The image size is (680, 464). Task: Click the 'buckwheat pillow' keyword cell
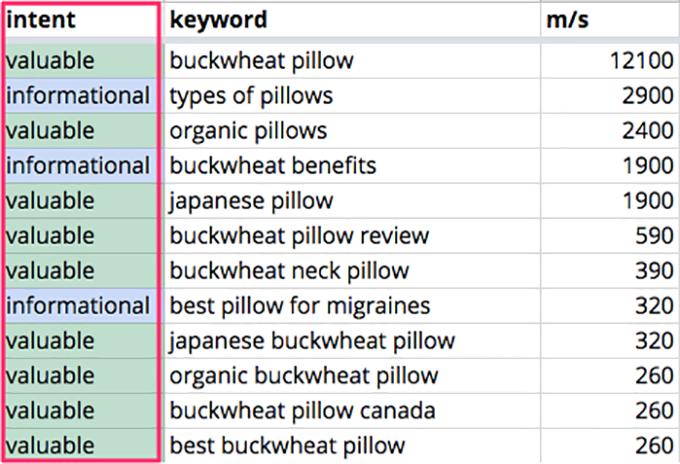(352, 61)
